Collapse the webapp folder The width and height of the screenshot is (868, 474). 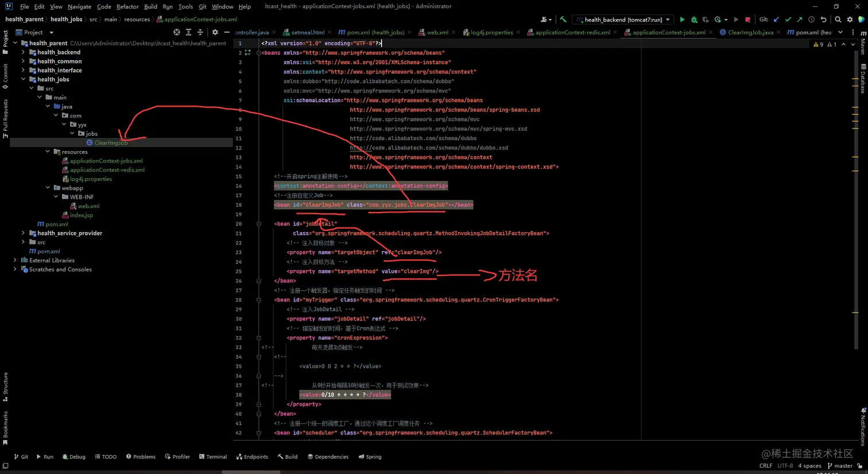pyautogui.click(x=48, y=188)
